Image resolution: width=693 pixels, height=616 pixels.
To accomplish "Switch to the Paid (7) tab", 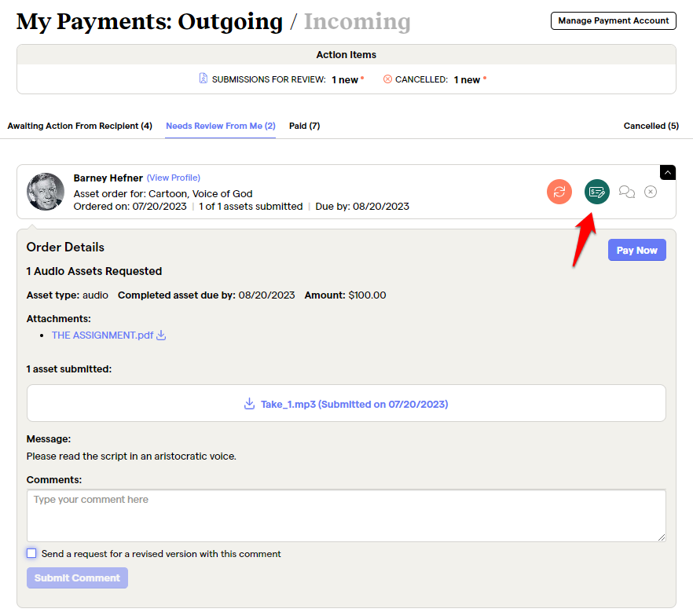I will (305, 126).
